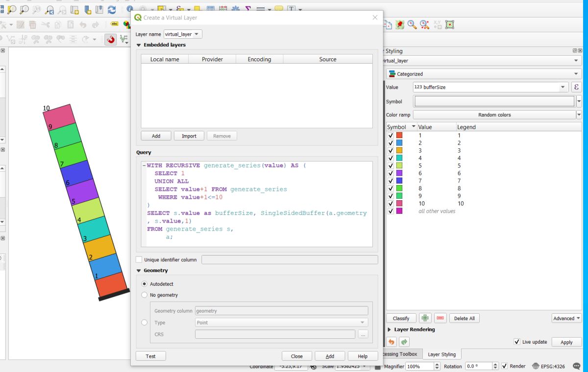The image size is (588, 372).
Task: Uncheck category 5 in the legend list
Action: 391,166
